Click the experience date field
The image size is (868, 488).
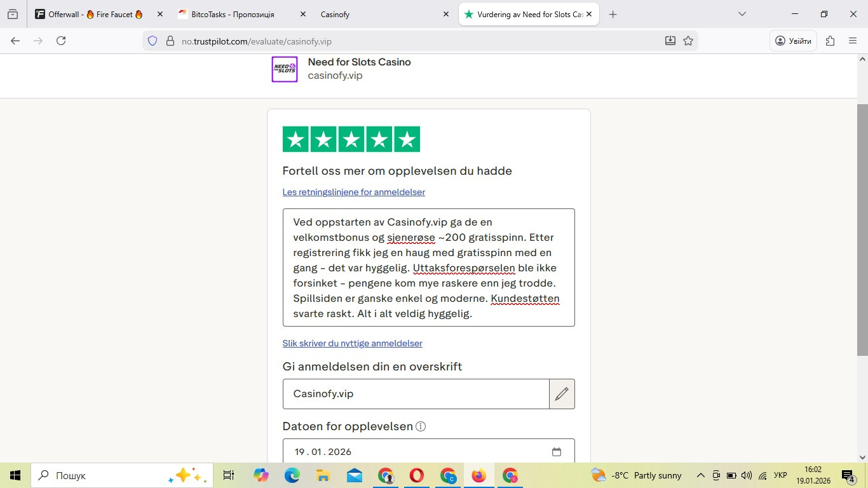[x=429, y=451]
